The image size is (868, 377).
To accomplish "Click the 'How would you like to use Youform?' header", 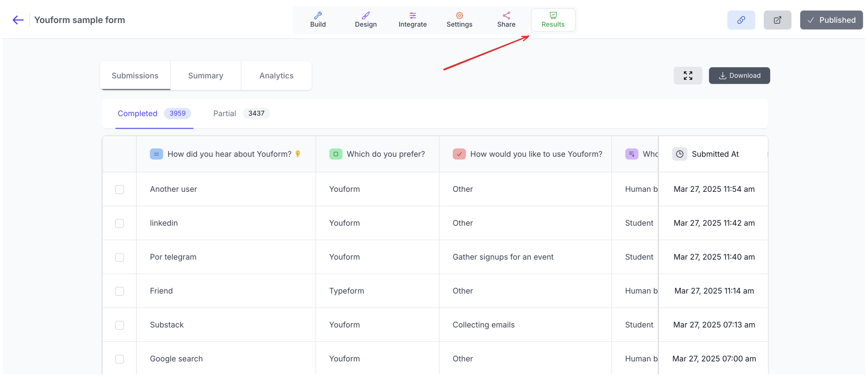I will (525, 154).
